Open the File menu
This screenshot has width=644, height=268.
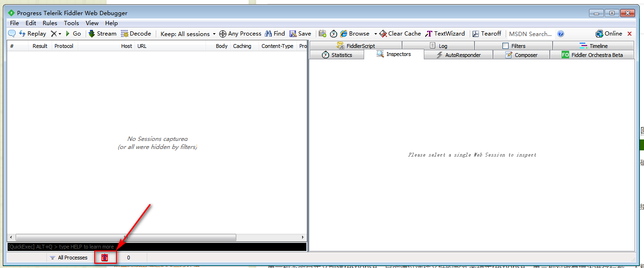coord(15,23)
